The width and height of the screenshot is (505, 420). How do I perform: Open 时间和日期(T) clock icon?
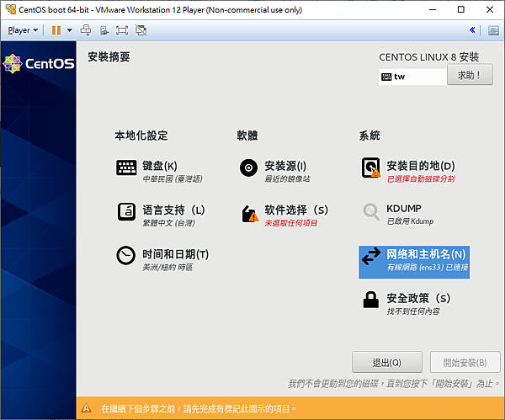(125, 255)
